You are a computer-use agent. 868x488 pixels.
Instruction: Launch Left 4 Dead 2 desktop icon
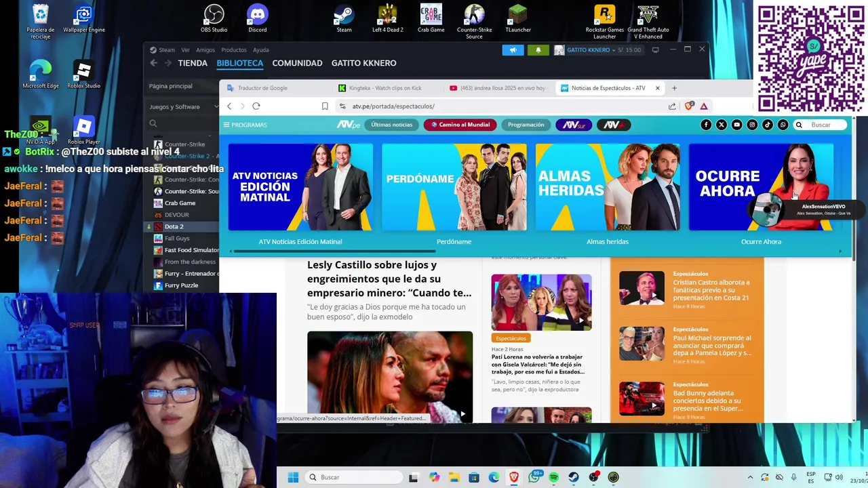pos(387,18)
